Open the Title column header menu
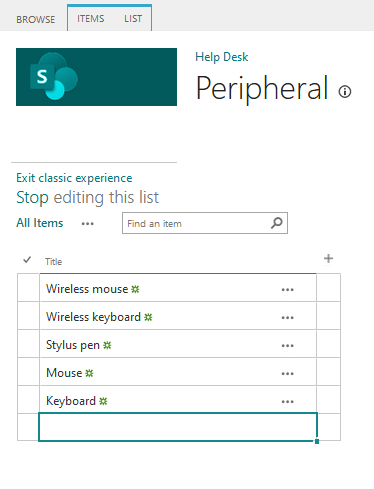The width and height of the screenshot is (374, 489). (x=54, y=262)
